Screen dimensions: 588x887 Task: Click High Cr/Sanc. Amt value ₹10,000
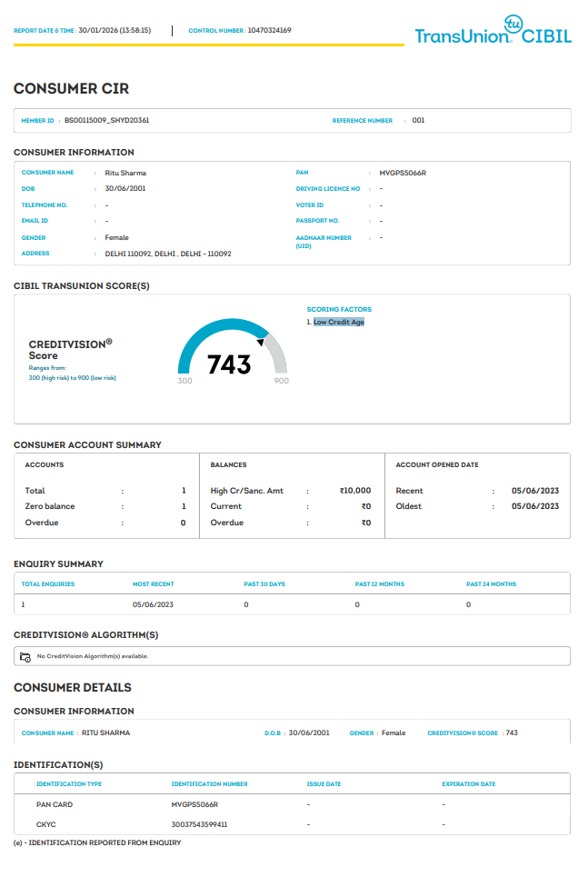pos(355,491)
